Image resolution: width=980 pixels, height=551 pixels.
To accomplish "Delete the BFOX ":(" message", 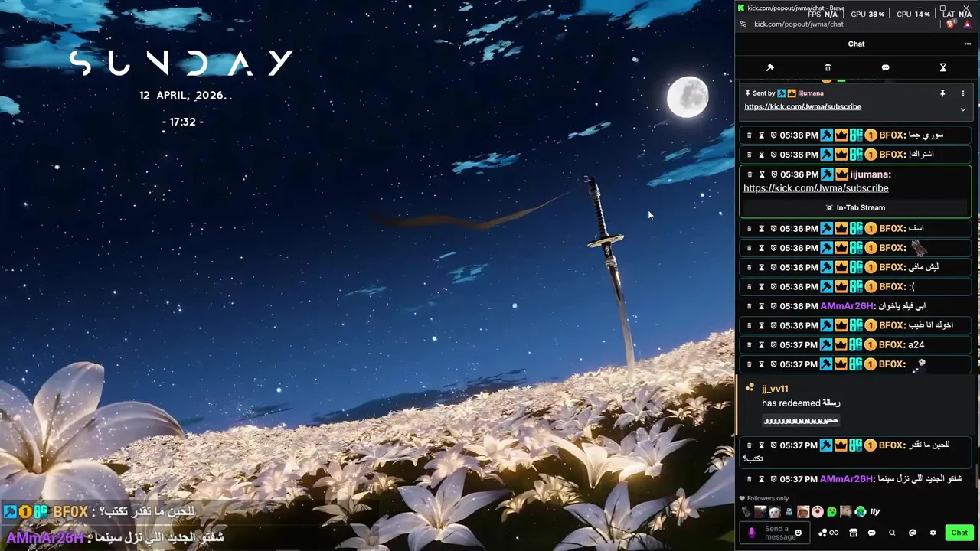I will (x=750, y=287).
